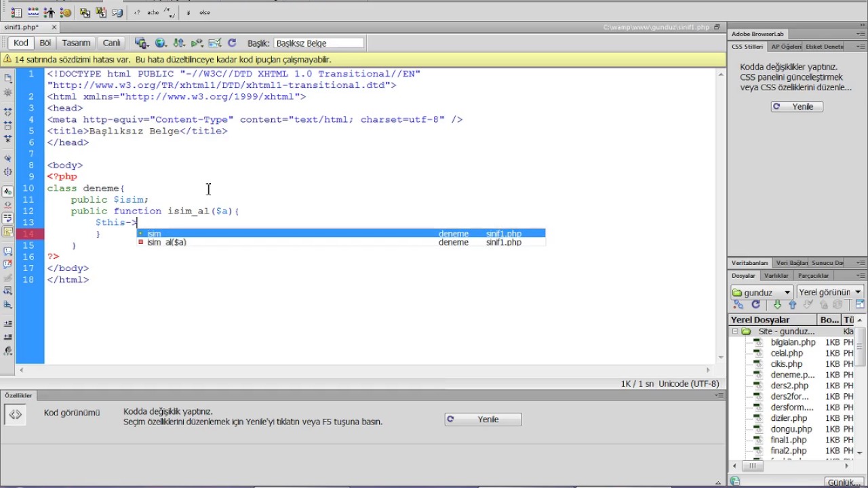
Task: Switch to Varlıklar tab
Action: pos(776,276)
